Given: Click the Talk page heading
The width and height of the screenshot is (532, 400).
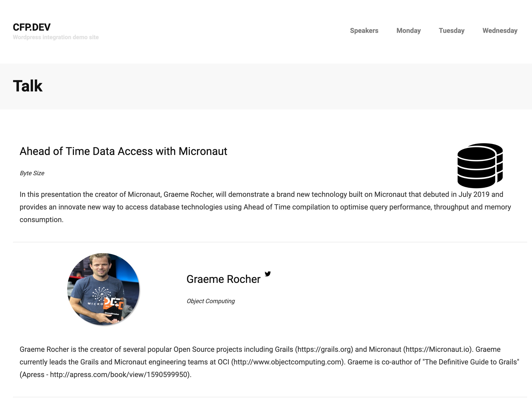Looking at the screenshot, I should point(28,86).
